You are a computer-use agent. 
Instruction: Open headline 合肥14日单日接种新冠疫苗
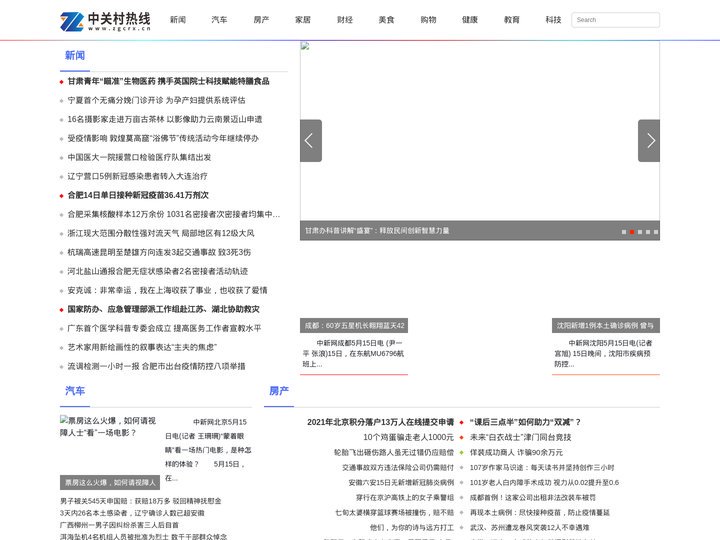[138, 195]
